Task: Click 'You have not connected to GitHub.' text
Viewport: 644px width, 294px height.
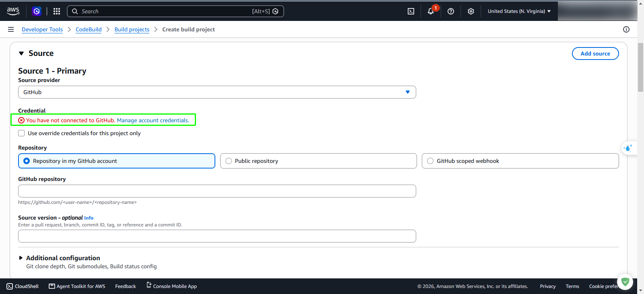Action: (x=71, y=120)
